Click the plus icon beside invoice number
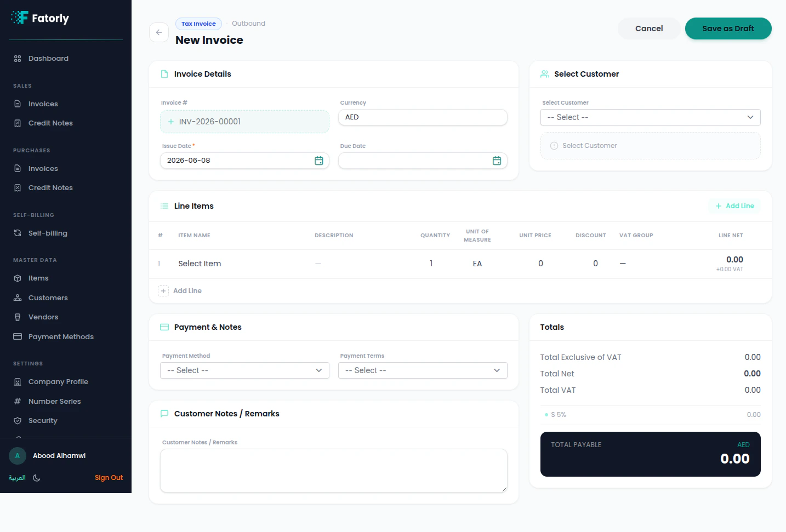 (x=171, y=122)
